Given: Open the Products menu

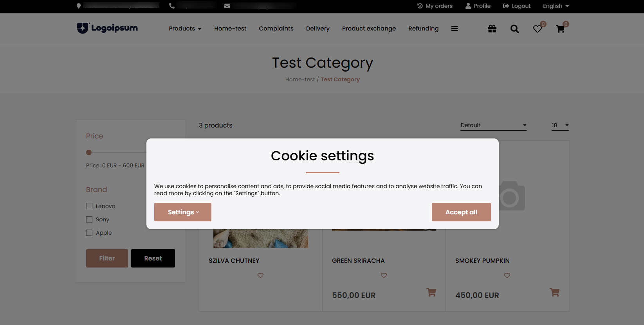Looking at the screenshot, I should tap(184, 28).
